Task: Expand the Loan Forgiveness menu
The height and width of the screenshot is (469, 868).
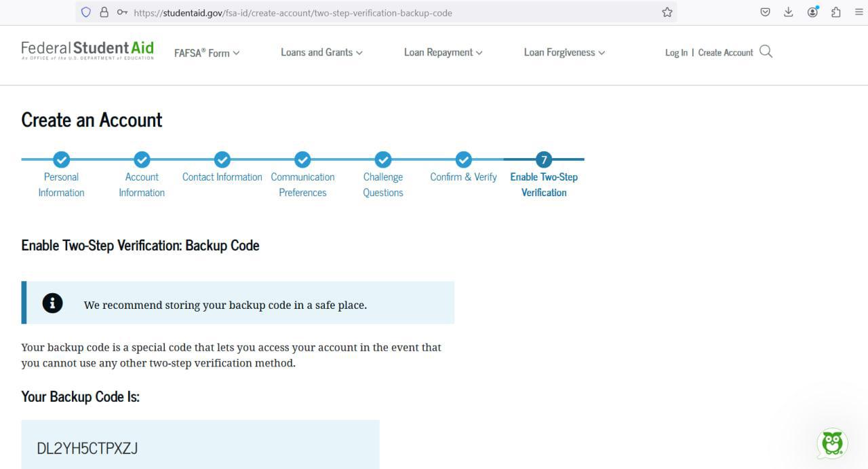Action: coord(564,52)
